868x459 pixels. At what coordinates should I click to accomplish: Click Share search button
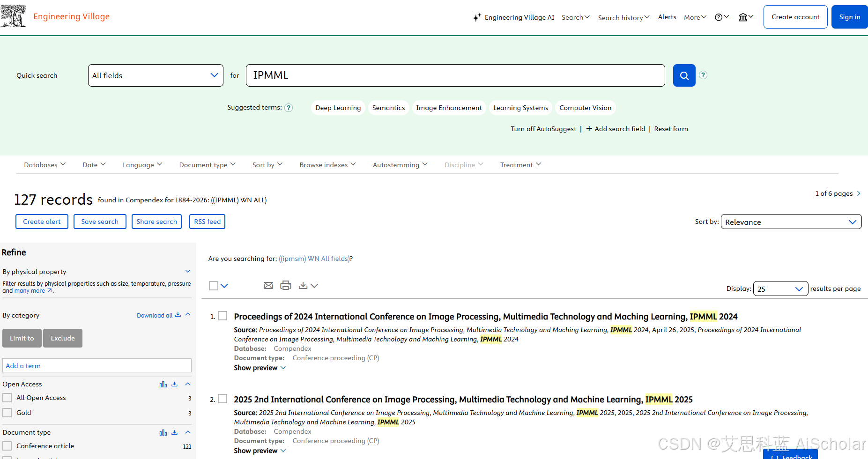pos(156,222)
